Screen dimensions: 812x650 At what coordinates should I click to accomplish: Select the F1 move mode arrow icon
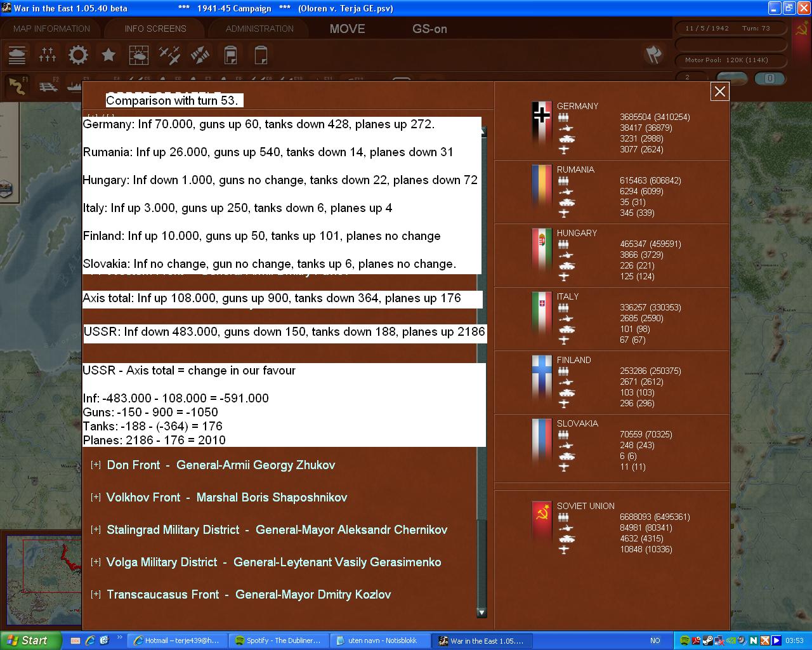point(17,86)
